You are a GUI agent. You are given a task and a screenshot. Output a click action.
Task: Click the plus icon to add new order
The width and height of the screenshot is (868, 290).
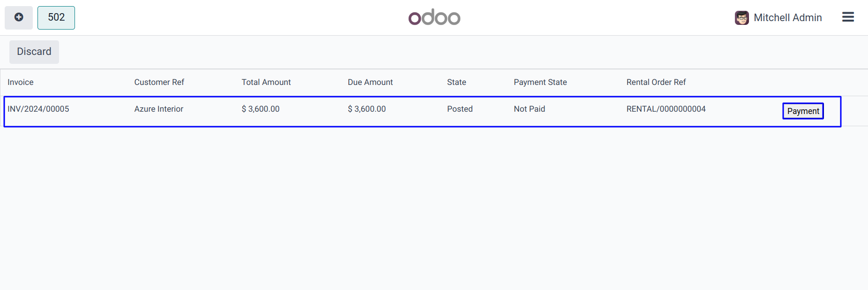(x=19, y=17)
